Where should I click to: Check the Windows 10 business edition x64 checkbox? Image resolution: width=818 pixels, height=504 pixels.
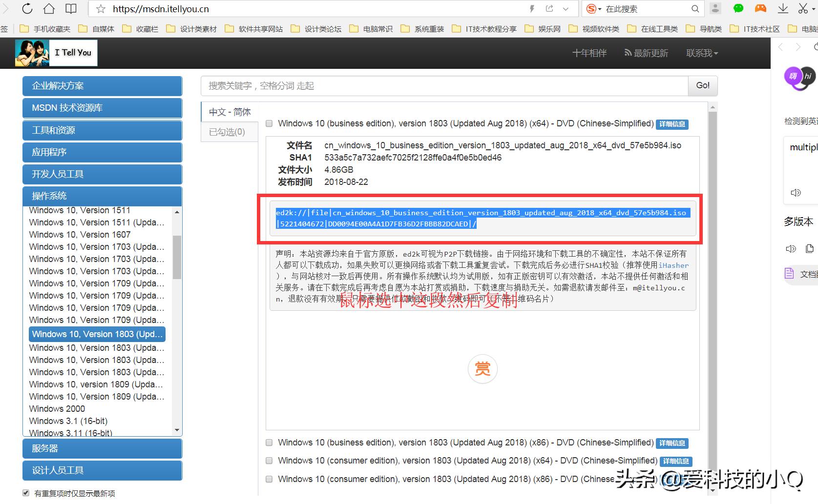[269, 123]
